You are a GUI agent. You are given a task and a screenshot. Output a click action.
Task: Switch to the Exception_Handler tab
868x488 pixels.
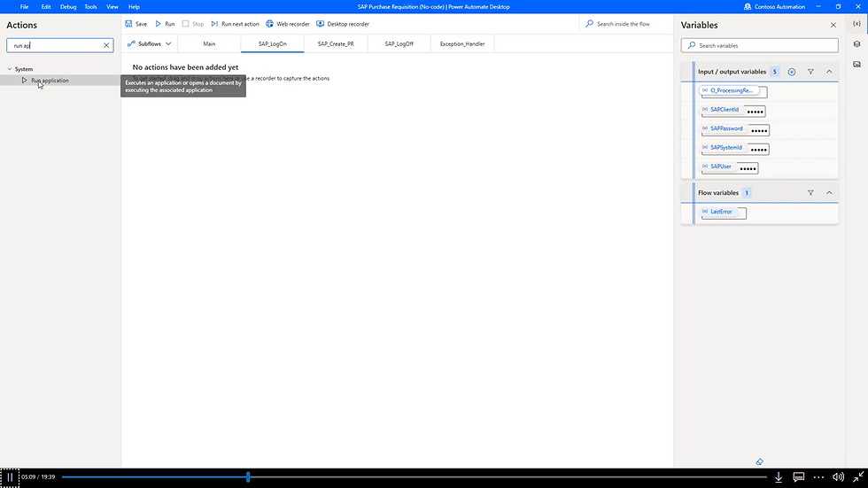tap(462, 43)
